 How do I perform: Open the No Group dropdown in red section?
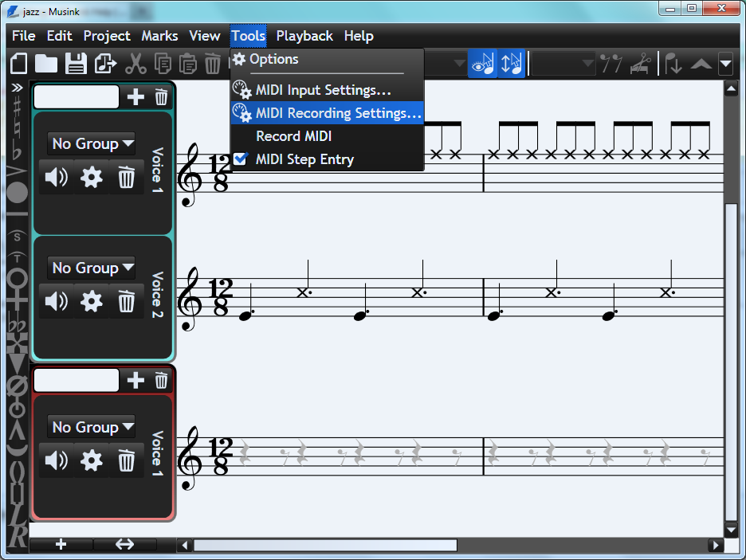(x=91, y=427)
